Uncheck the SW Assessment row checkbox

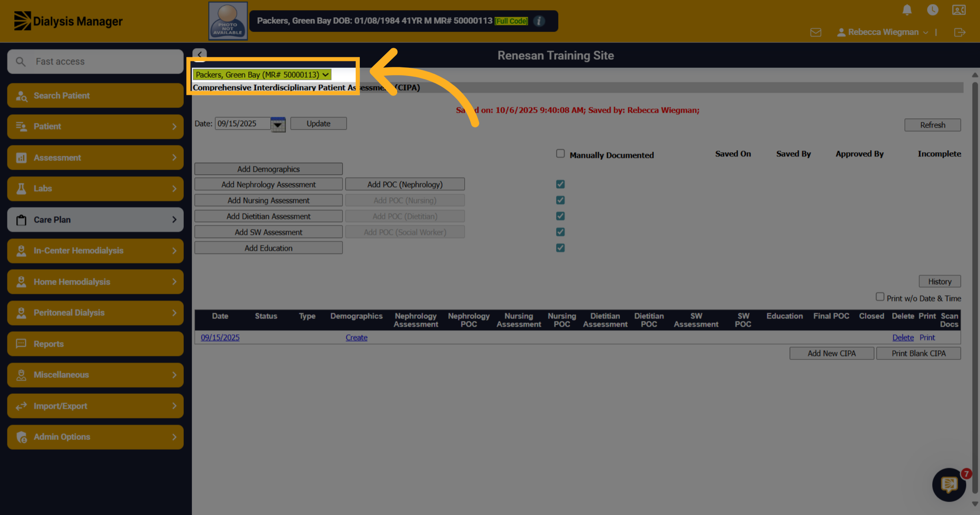coord(560,232)
